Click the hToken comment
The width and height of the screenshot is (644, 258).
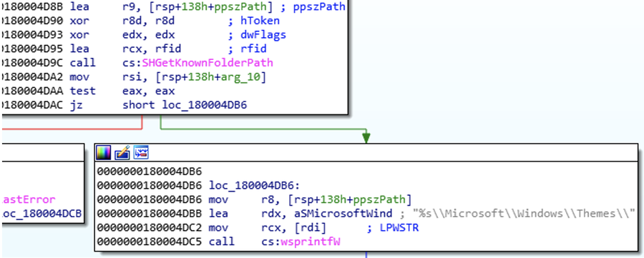[x=260, y=21]
